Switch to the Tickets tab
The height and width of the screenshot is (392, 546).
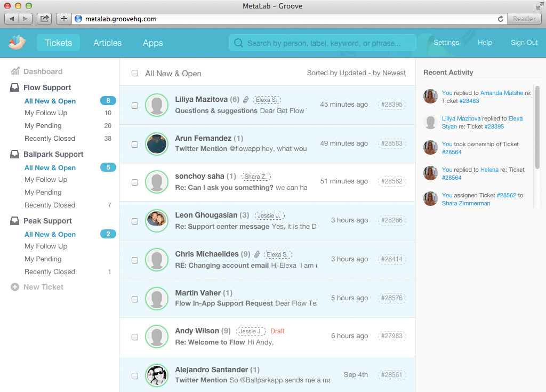point(58,43)
